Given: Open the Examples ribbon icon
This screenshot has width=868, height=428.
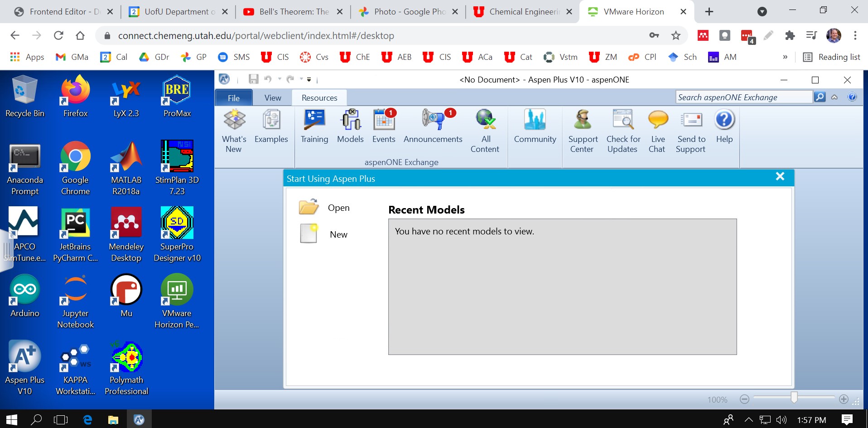Looking at the screenshot, I should click(271, 127).
